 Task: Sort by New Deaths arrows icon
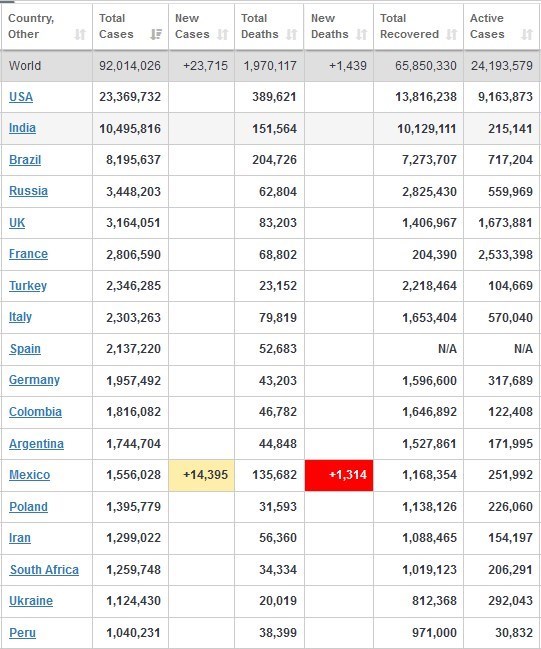point(362,34)
